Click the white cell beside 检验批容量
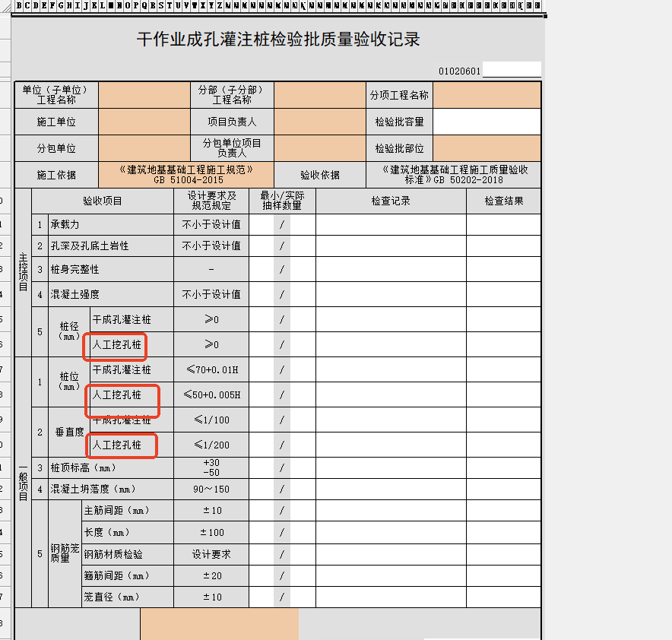 coord(487,122)
